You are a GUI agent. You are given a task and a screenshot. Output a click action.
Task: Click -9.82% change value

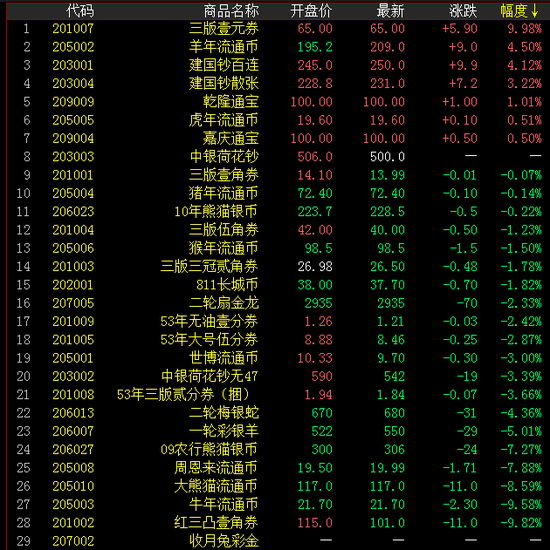(521, 523)
